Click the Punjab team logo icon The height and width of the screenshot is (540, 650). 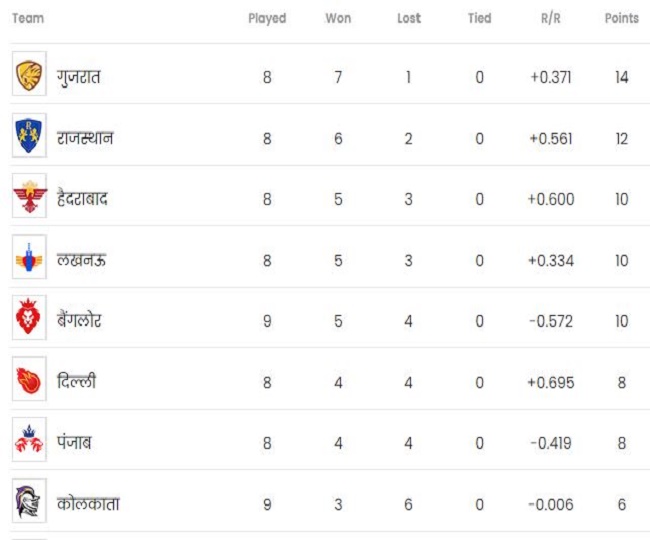click(x=29, y=442)
